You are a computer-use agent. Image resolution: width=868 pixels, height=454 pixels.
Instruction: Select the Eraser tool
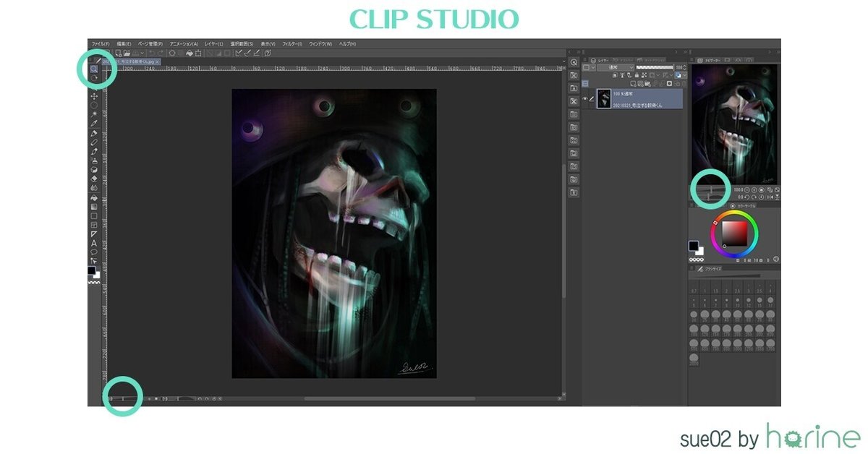[94, 178]
